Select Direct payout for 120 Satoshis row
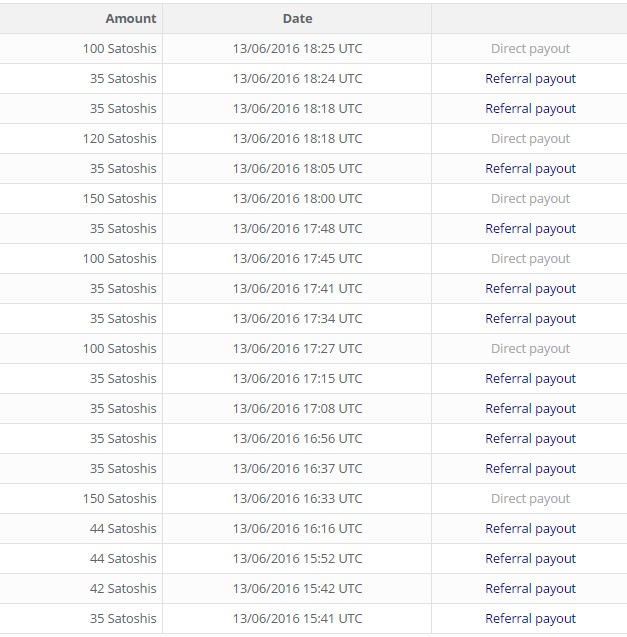The image size is (627, 637). tap(530, 138)
